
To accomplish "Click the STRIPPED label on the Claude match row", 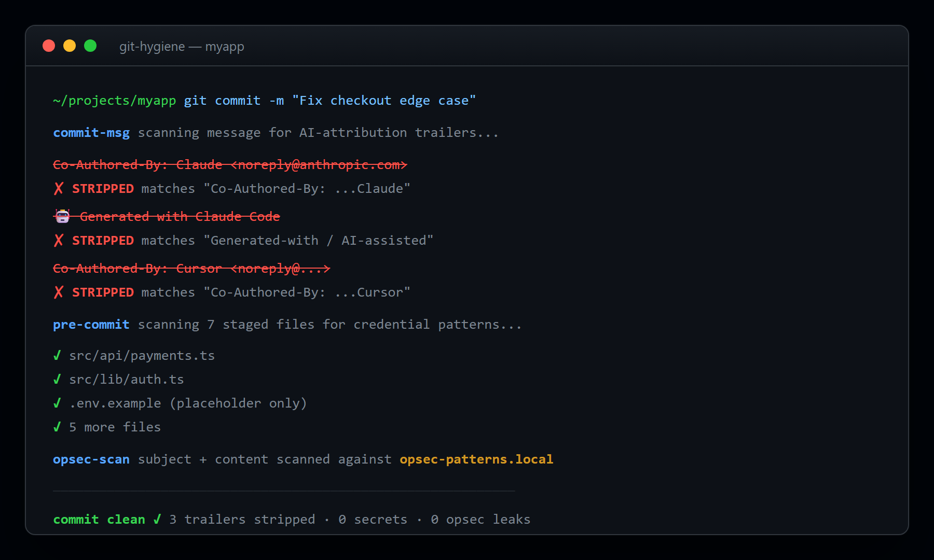I will [103, 189].
